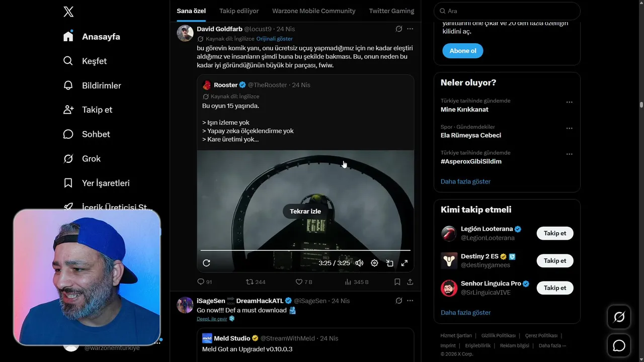Open Erişilebilirlik footer link

pyautogui.click(x=477, y=346)
